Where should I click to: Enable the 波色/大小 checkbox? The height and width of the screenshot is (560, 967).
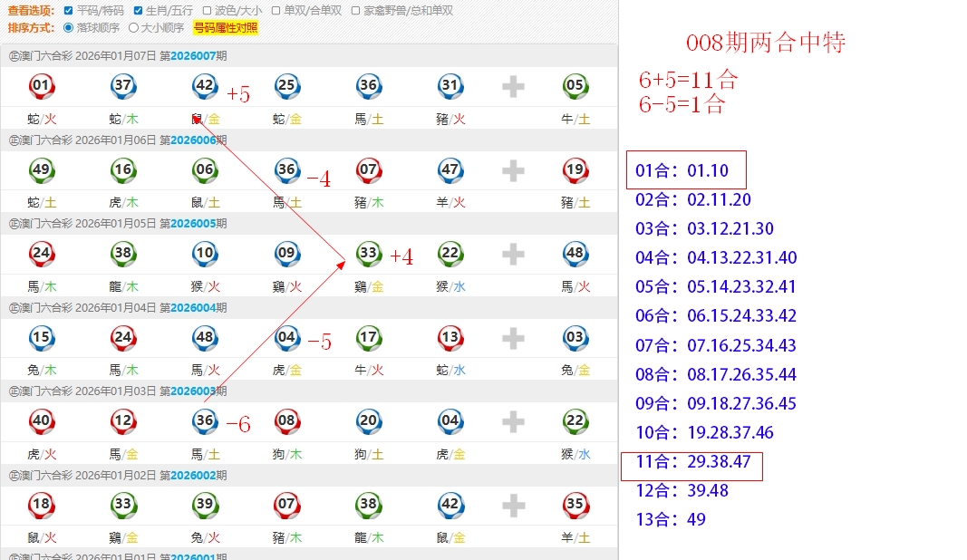[207, 11]
